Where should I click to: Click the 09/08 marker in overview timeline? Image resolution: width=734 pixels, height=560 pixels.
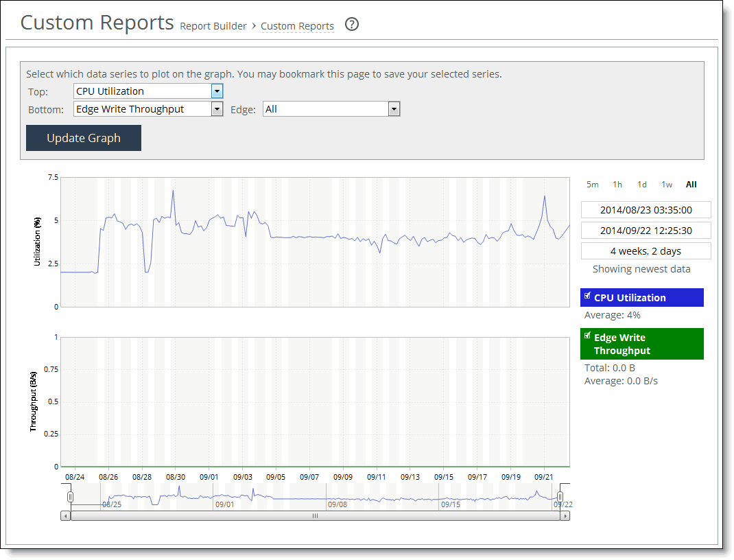(x=337, y=504)
